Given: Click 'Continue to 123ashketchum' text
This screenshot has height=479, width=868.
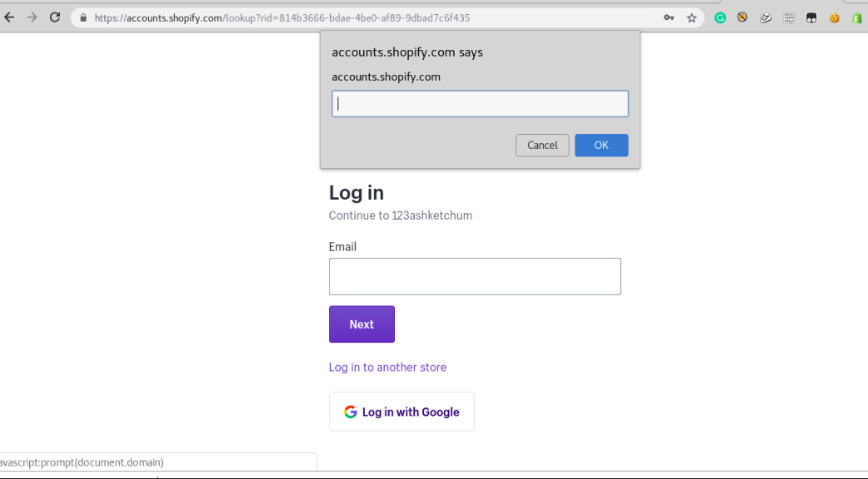Looking at the screenshot, I should (x=400, y=215).
